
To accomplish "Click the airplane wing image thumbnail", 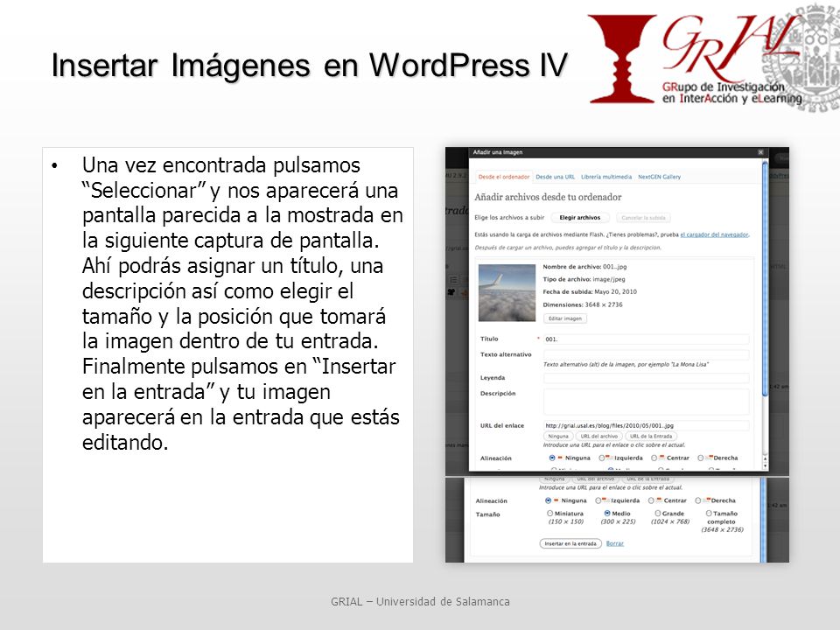I will (x=507, y=292).
